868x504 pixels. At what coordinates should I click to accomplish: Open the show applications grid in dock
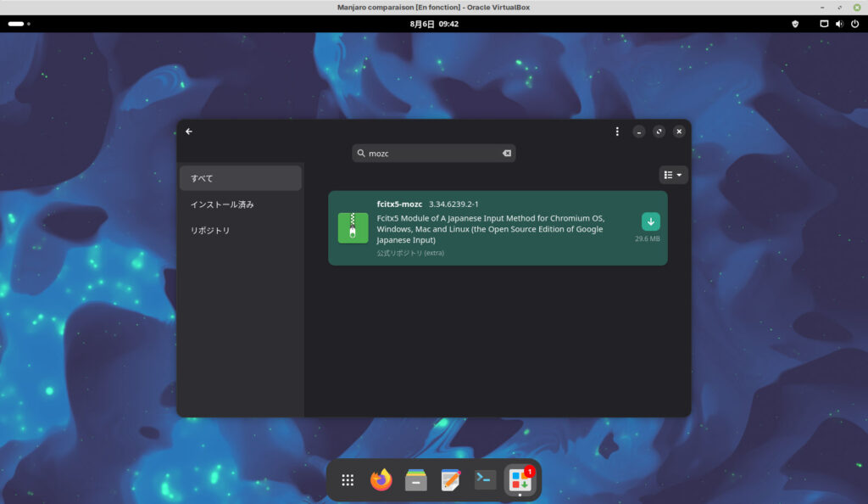(x=348, y=480)
